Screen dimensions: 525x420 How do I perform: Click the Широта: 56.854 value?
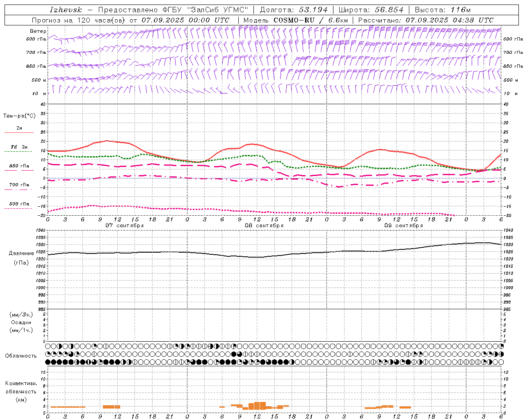(x=371, y=10)
